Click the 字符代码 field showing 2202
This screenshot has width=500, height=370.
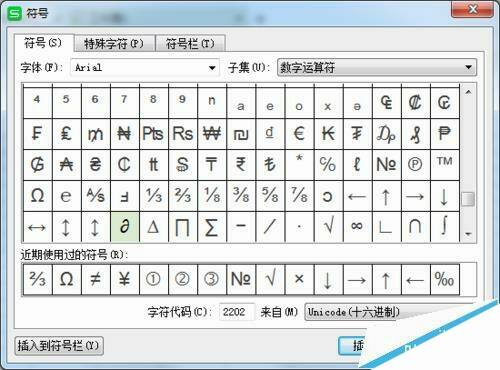(237, 312)
